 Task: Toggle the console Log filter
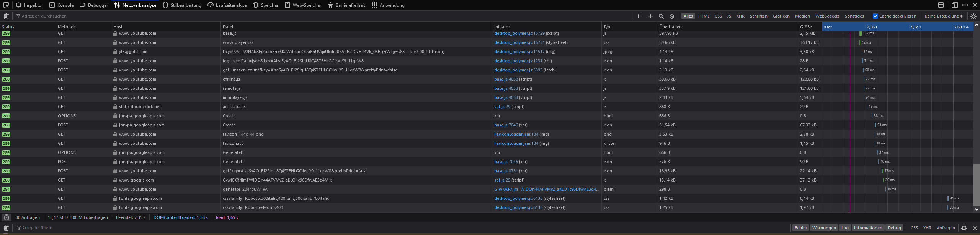coord(845,228)
